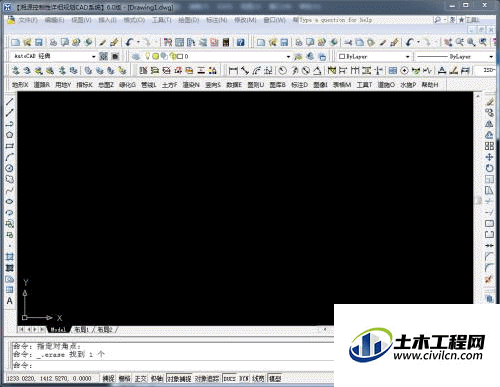Open the 文件(F) menu
The height and width of the screenshot is (387, 500).
click(27, 20)
